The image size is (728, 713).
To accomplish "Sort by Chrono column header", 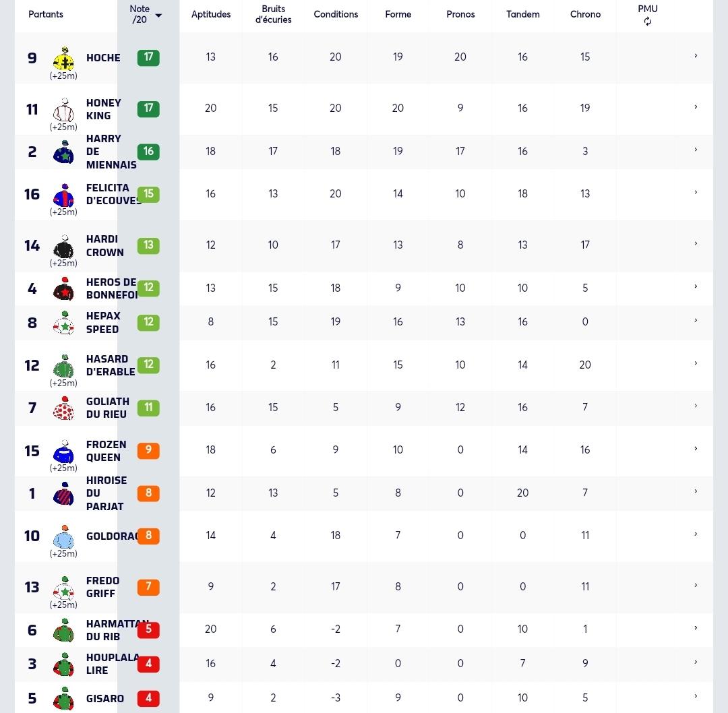I will (585, 14).
